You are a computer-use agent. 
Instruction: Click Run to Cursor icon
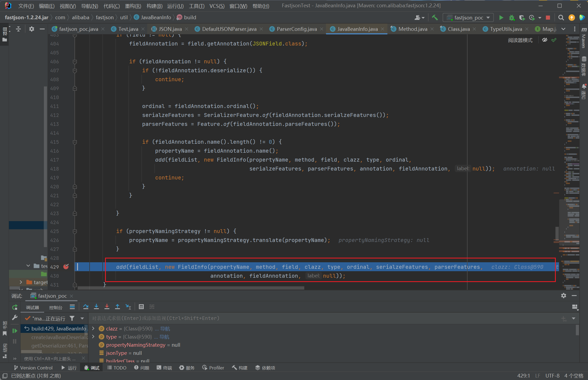[x=128, y=307]
